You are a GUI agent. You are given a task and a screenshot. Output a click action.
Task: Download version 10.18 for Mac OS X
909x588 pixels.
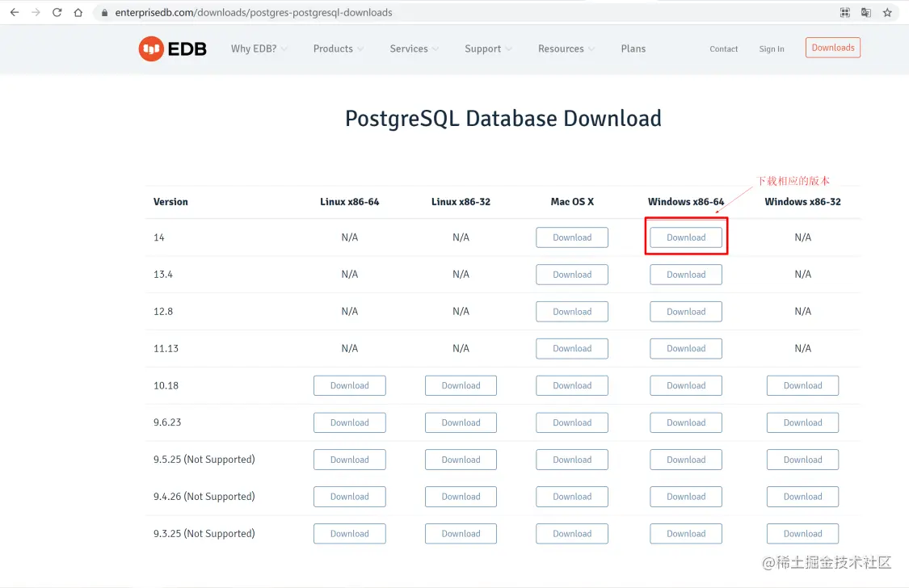(572, 386)
